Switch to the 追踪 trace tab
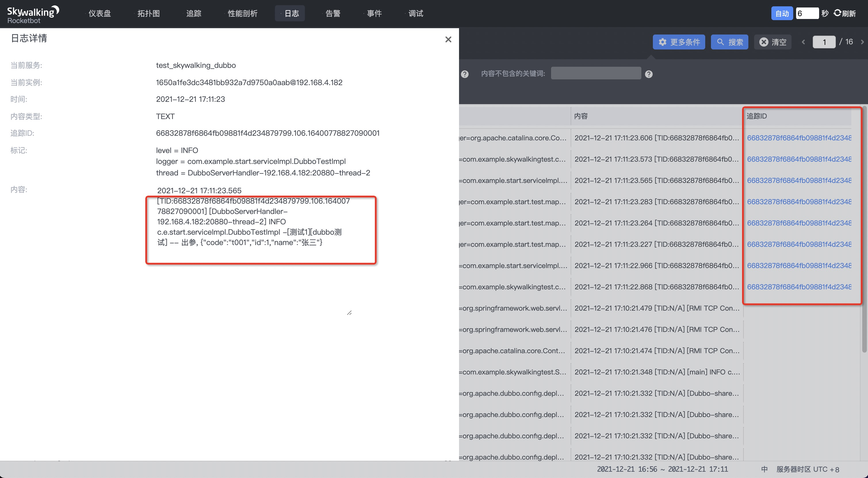Image resolution: width=868 pixels, height=478 pixels. 193,14
